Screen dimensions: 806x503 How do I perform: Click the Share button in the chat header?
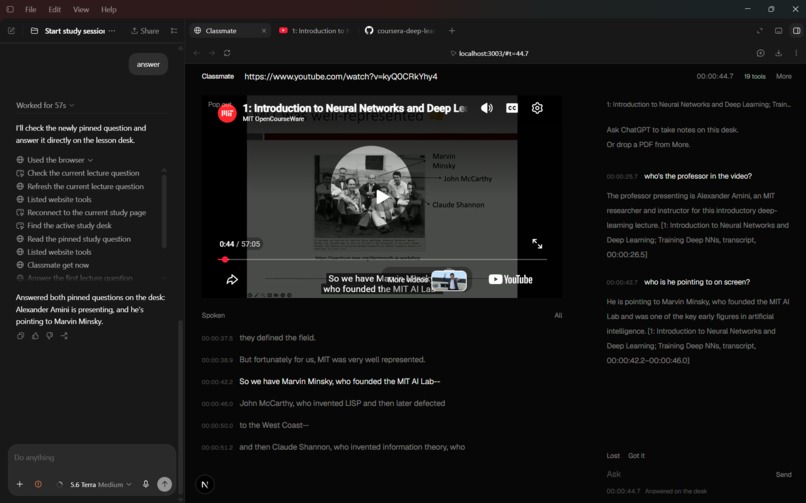coord(145,31)
